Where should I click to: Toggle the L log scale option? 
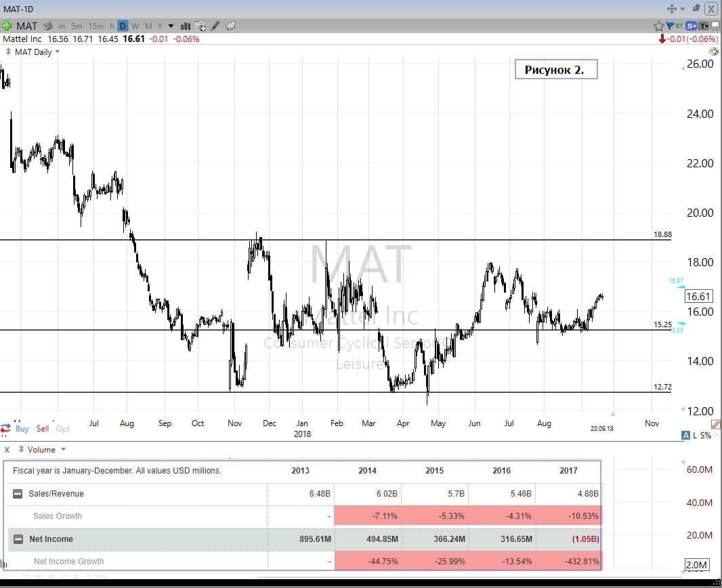696,436
